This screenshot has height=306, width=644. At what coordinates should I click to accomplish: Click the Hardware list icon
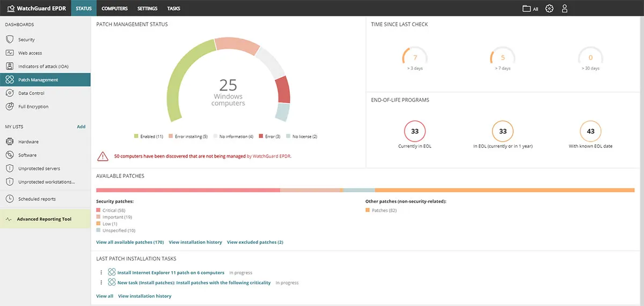[9, 142]
